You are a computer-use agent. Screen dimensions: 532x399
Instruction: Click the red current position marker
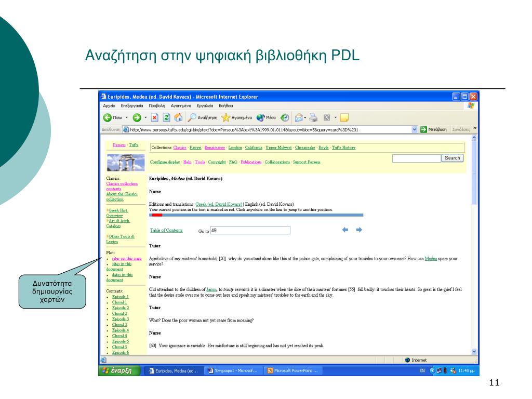coord(157,215)
